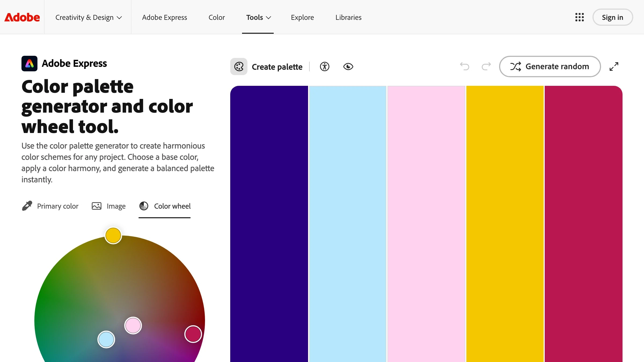Image resolution: width=644 pixels, height=362 pixels.
Task: Open the Explore nav item
Action: click(x=302, y=17)
